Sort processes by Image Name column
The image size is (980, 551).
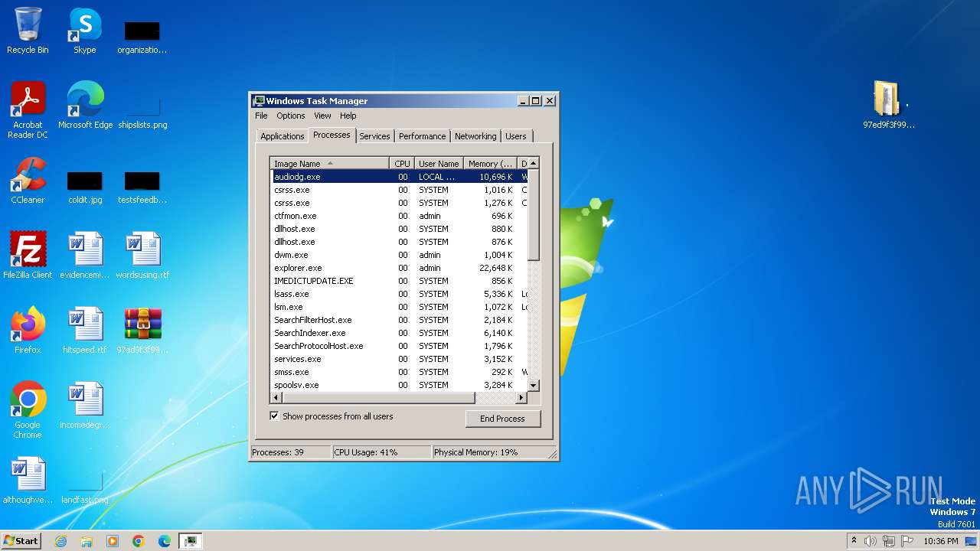pyautogui.click(x=329, y=163)
